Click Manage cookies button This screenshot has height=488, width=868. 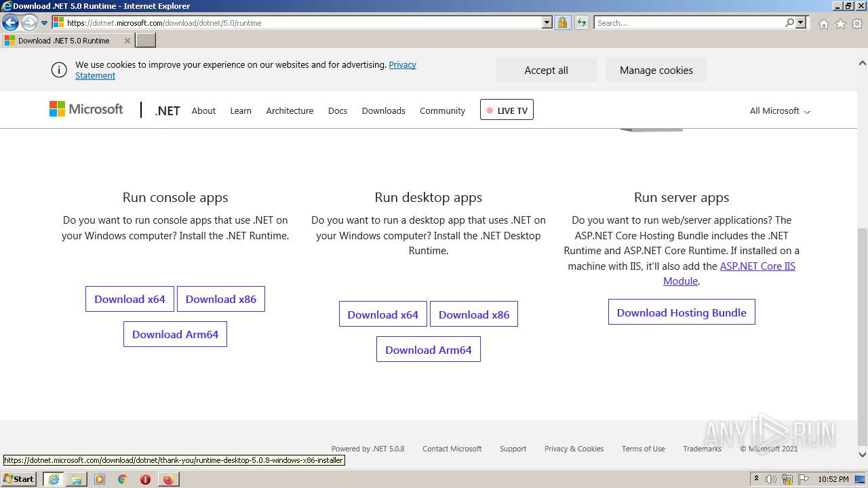click(656, 70)
